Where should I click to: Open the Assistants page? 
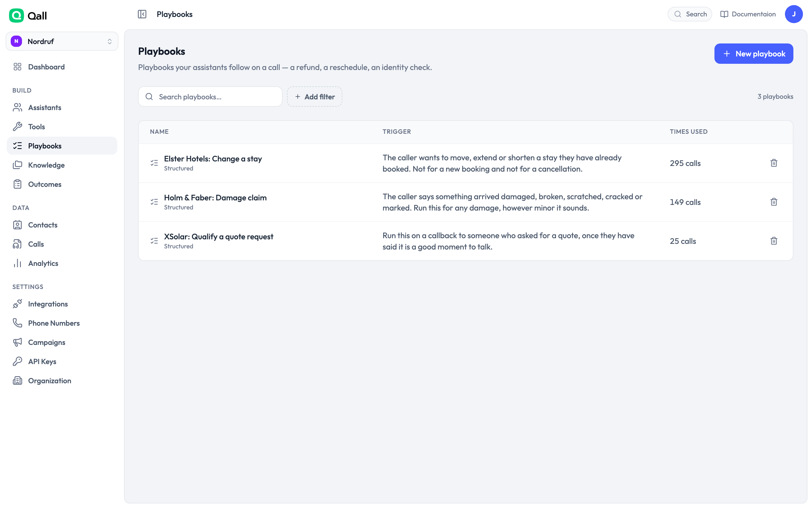(x=62, y=108)
